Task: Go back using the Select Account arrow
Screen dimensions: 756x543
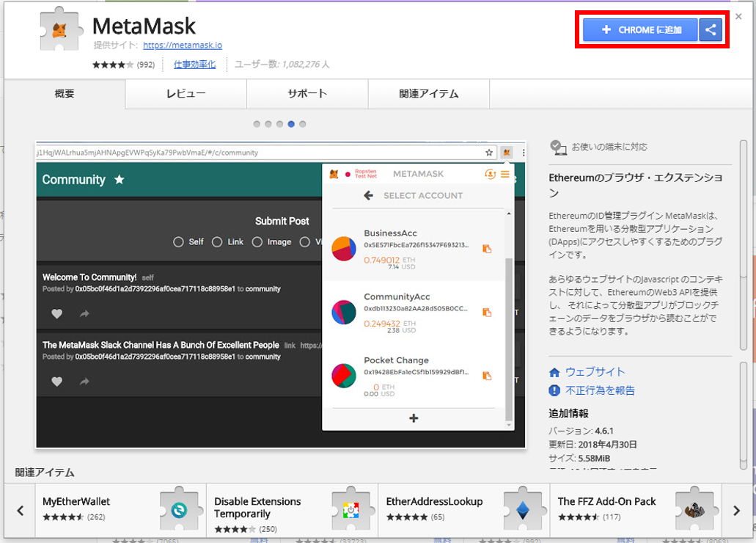Action: [x=369, y=196]
